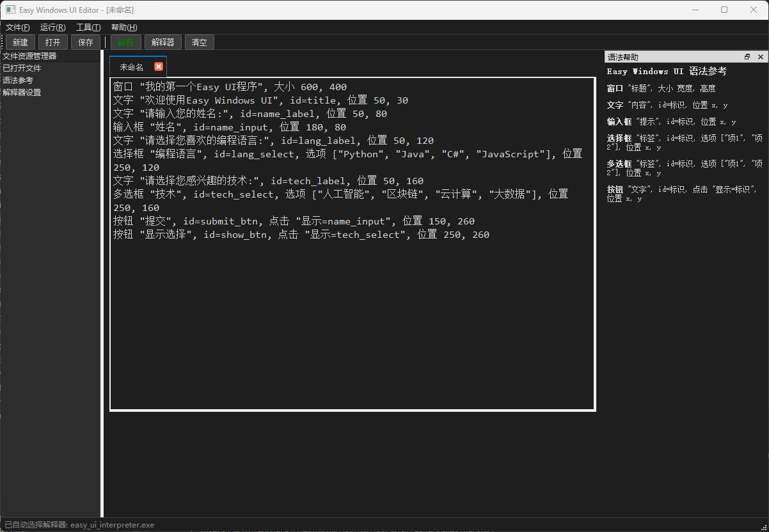The width and height of the screenshot is (769, 532).
Task: Clear the editor with 清空
Action: [199, 42]
